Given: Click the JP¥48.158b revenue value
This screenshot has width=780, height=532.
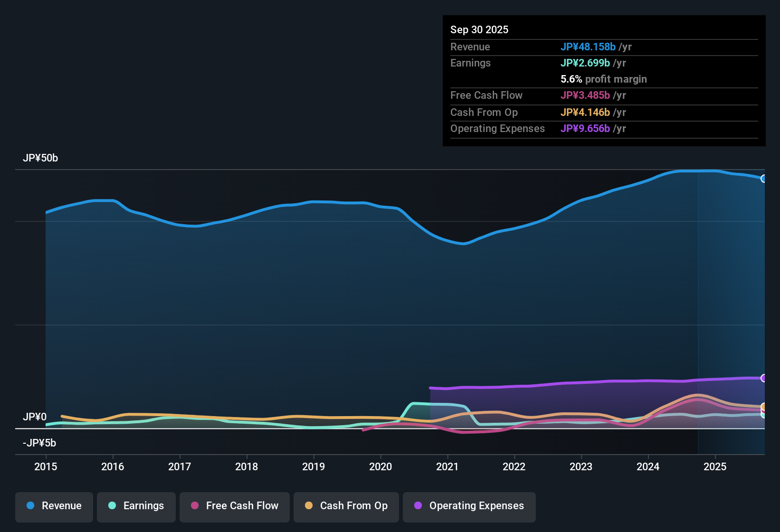Looking at the screenshot, I should point(589,47).
